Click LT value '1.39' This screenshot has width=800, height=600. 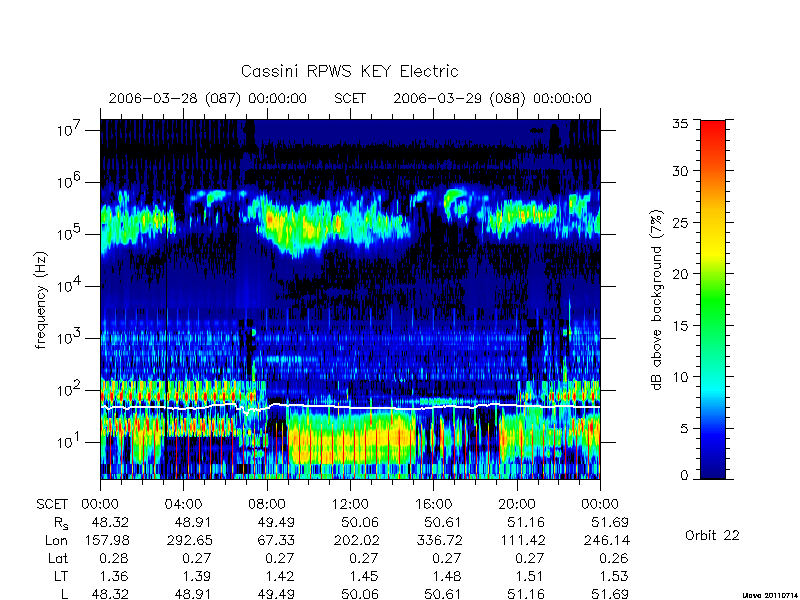click(197, 576)
